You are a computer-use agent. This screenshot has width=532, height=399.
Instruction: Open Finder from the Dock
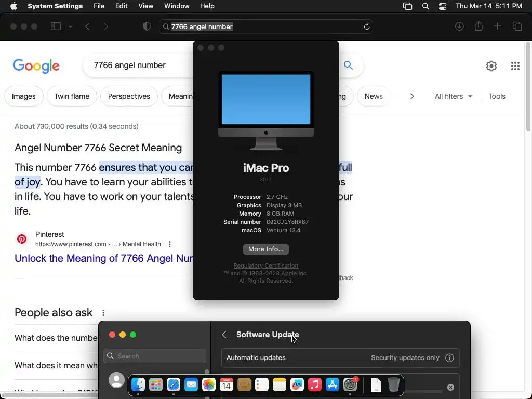[138, 385]
